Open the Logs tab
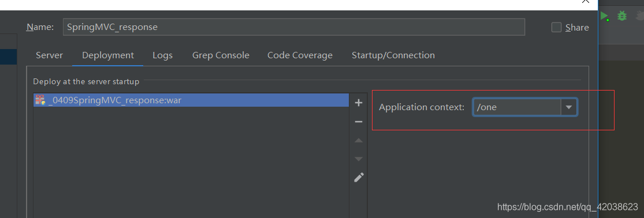 pos(163,55)
